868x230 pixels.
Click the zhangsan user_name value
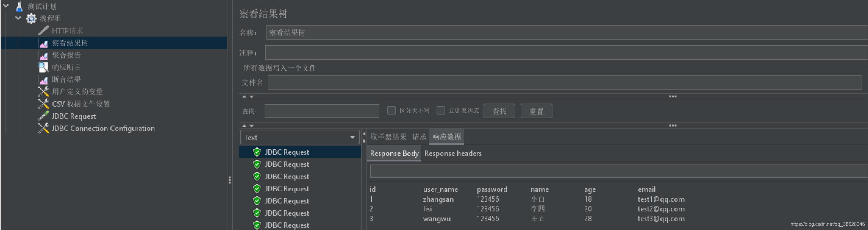[438, 199]
